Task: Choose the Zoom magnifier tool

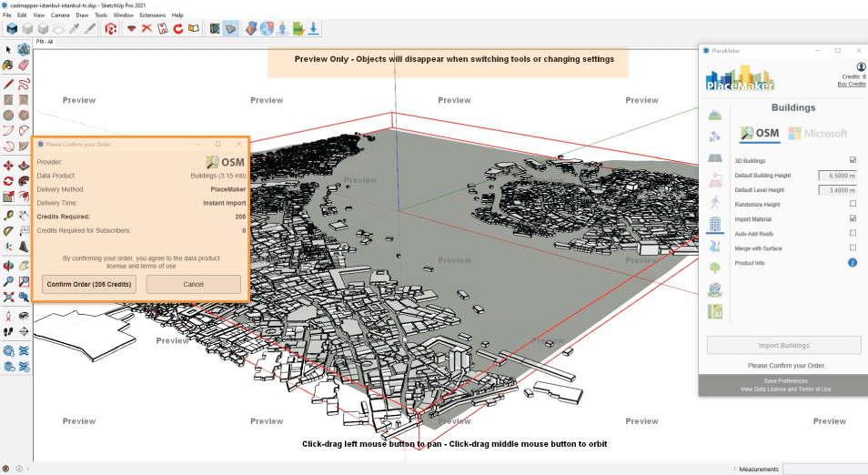Action: click(8, 281)
